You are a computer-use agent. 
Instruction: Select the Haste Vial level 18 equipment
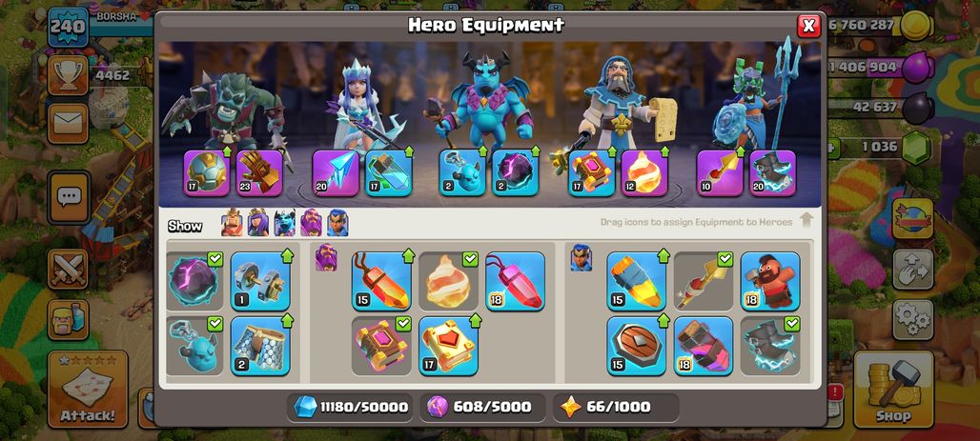click(704, 346)
